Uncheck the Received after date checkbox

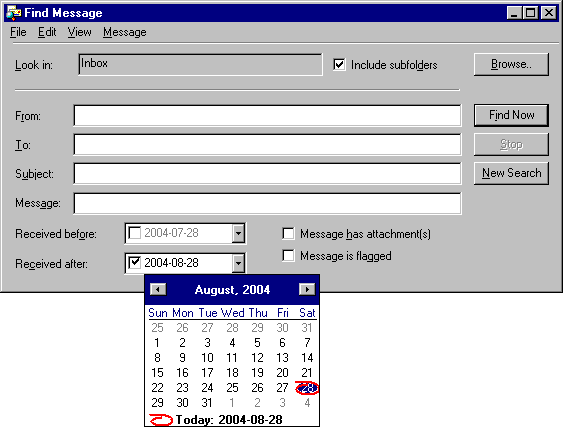(x=135, y=263)
